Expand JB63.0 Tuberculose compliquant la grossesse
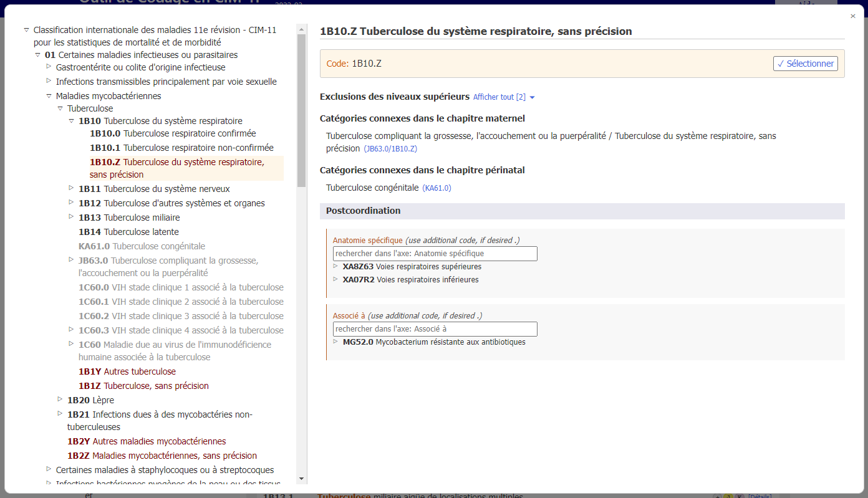Screen dimensions: 868x498 [71, 259]
